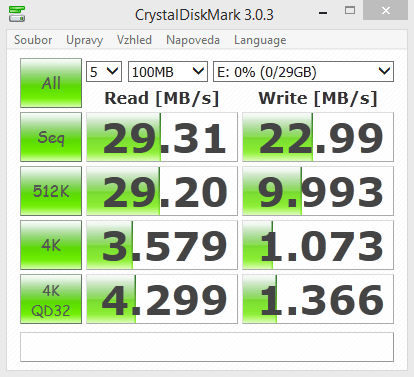Open the test size dropdown showing 100MB
This screenshot has height=377, width=414.
point(168,72)
